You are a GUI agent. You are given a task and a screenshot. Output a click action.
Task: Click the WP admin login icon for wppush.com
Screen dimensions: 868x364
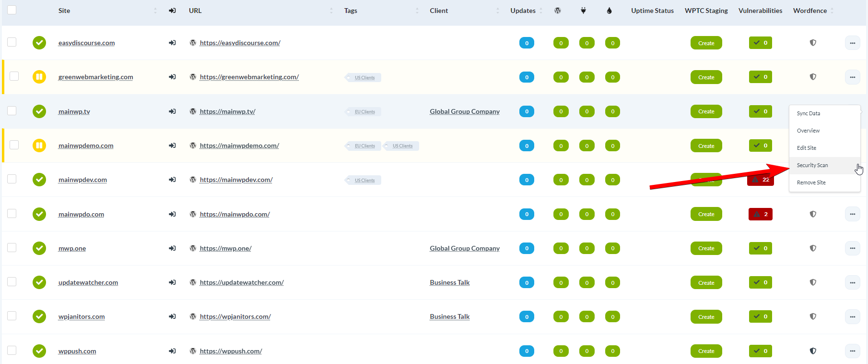[172, 351]
